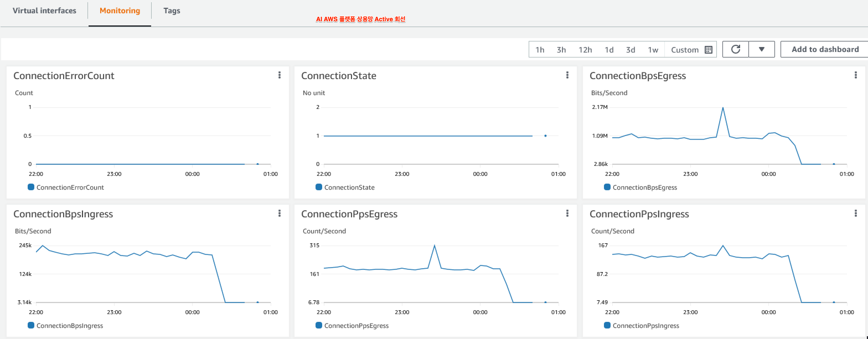Open ConnectionBpsIngress widget three-dot menu
The image size is (868, 339).
(279, 213)
